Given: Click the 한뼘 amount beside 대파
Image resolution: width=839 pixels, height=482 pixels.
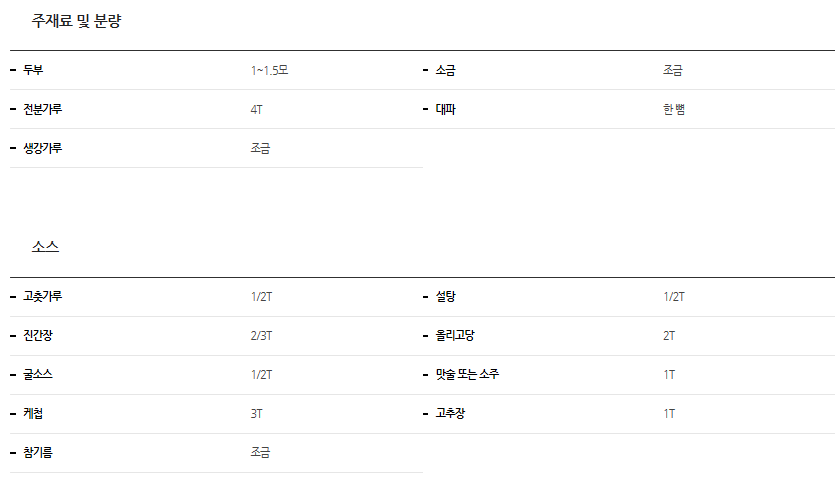Looking at the screenshot, I should 673,109.
